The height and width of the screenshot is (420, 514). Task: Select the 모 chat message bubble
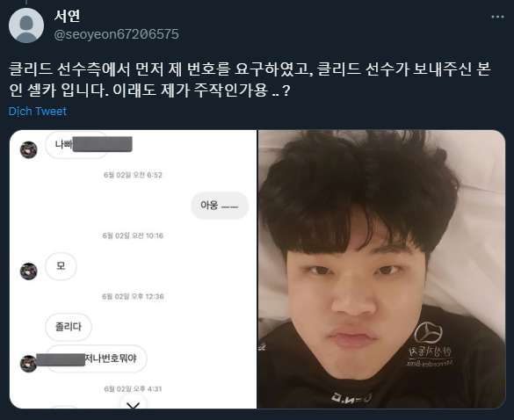(x=61, y=266)
